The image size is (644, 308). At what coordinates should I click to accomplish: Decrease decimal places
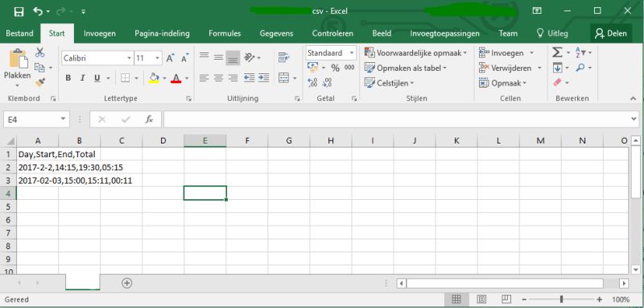[x=327, y=83]
